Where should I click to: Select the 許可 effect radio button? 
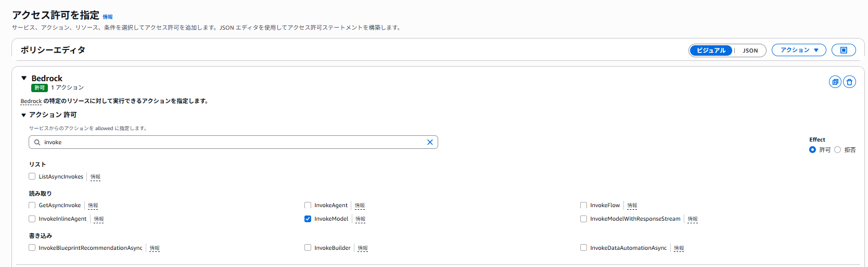tap(812, 149)
